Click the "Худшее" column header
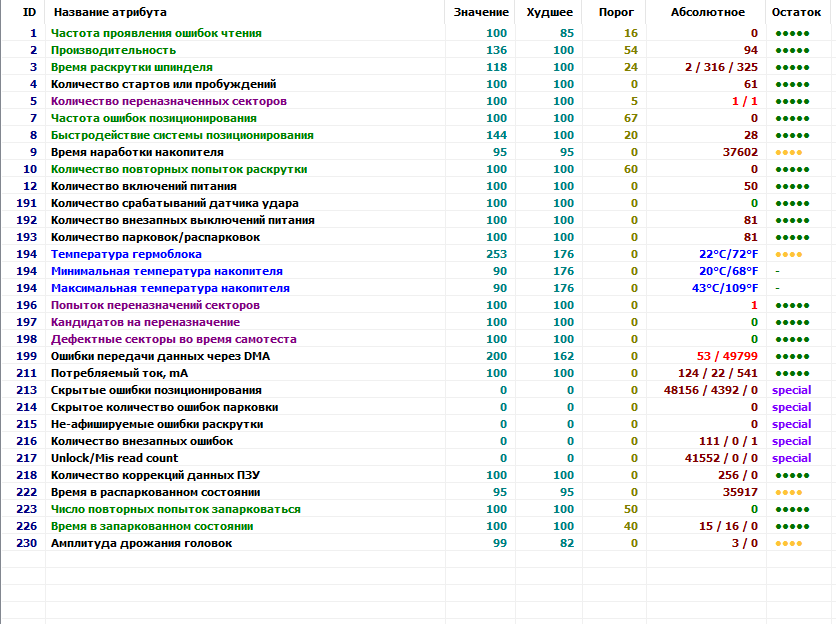The image size is (836, 624). click(x=549, y=12)
